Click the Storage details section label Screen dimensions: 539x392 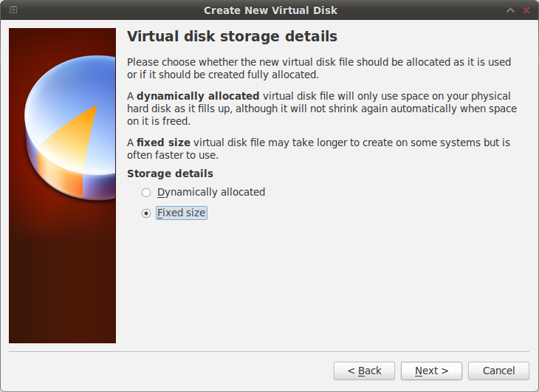[170, 173]
